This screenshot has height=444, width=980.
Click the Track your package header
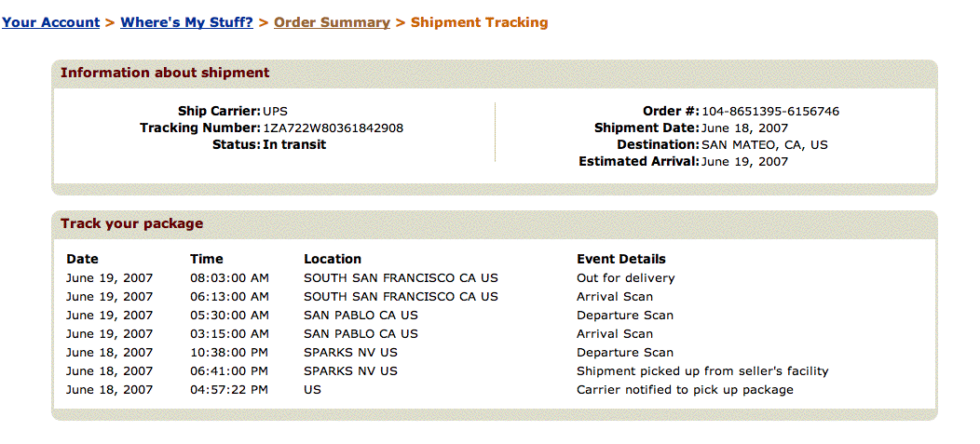(131, 223)
